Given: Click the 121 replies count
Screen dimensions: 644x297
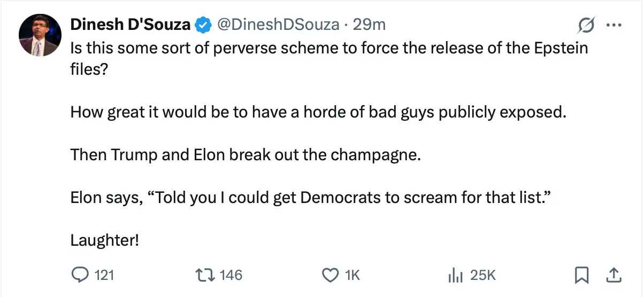Looking at the screenshot, I should pos(104,275).
